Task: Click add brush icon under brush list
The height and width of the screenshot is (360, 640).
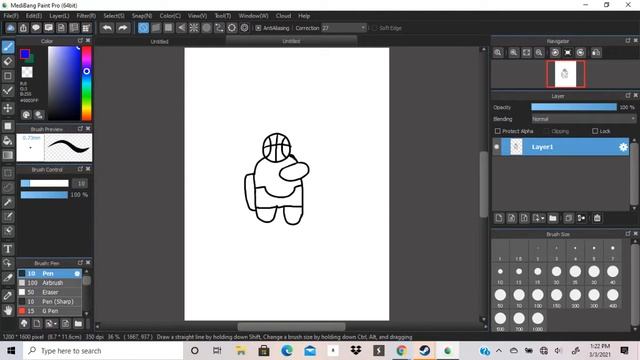Action: 37,324
